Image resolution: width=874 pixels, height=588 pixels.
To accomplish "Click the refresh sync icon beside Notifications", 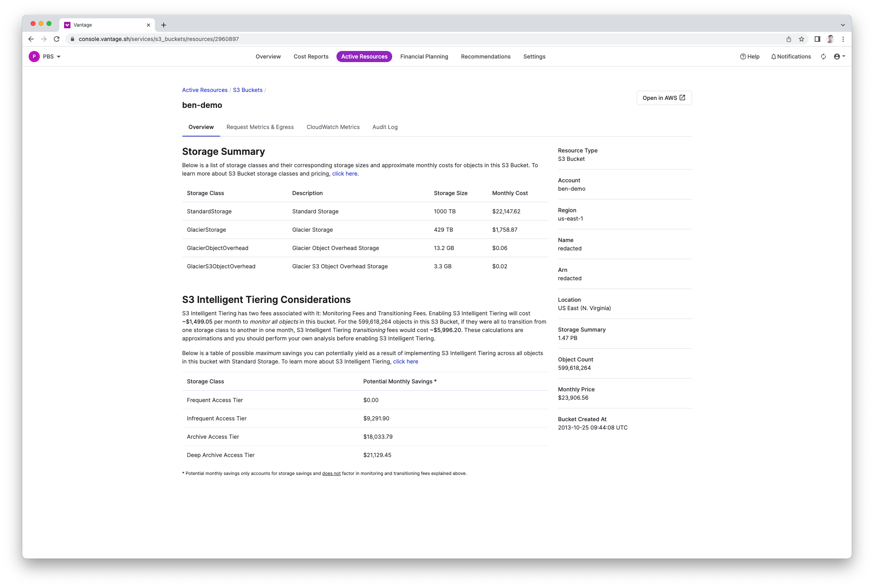I will (823, 56).
